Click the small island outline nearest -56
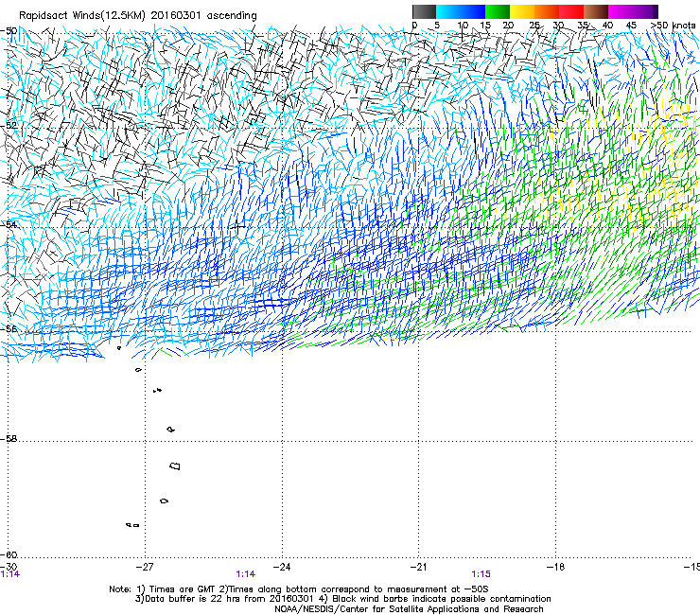Screen dimensions: 700x615 pos(119,348)
